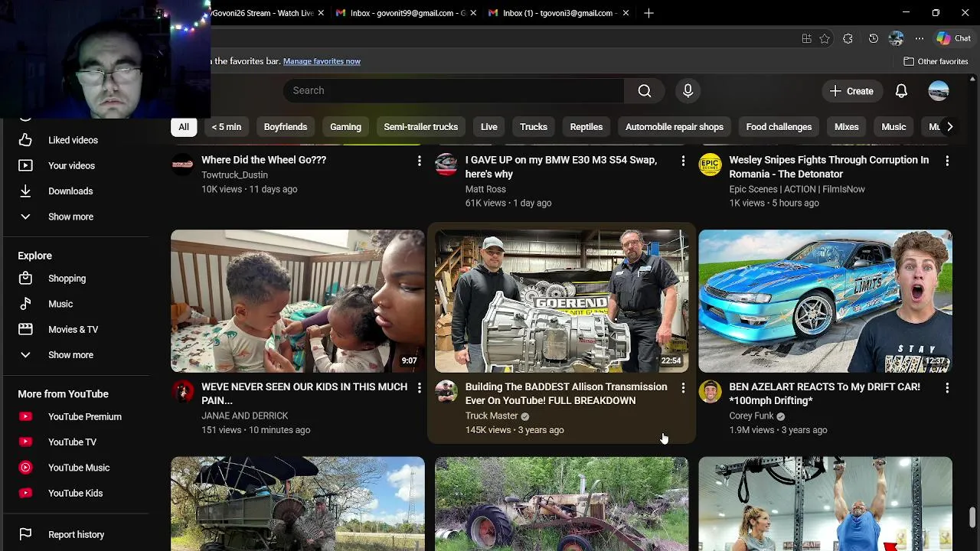Select the Mixes filter chip
The image size is (980, 551).
pos(846,127)
